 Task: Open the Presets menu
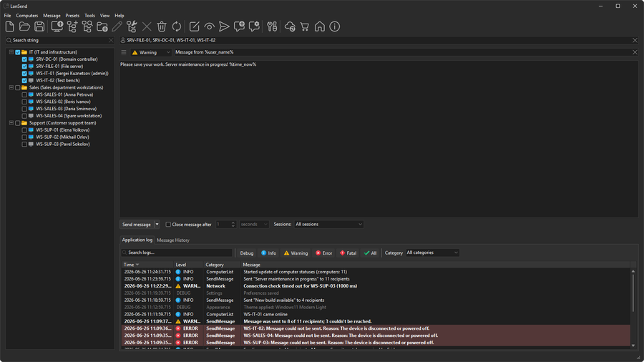(72, 16)
